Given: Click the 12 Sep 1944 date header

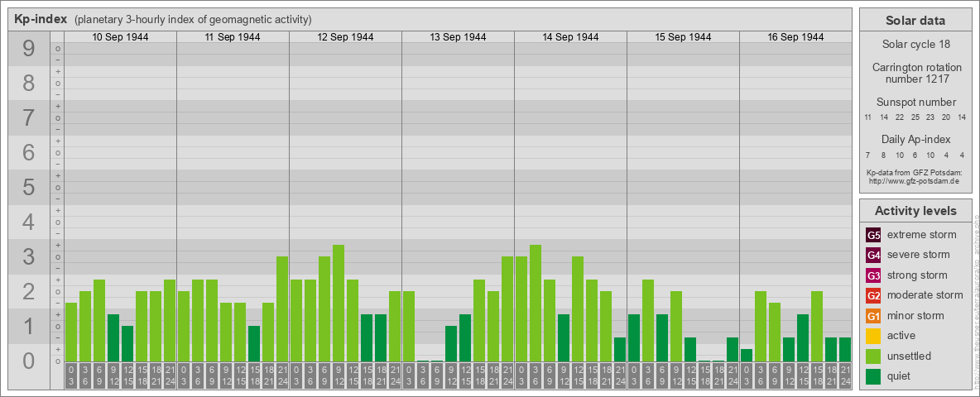Looking at the screenshot, I should pos(345,37).
